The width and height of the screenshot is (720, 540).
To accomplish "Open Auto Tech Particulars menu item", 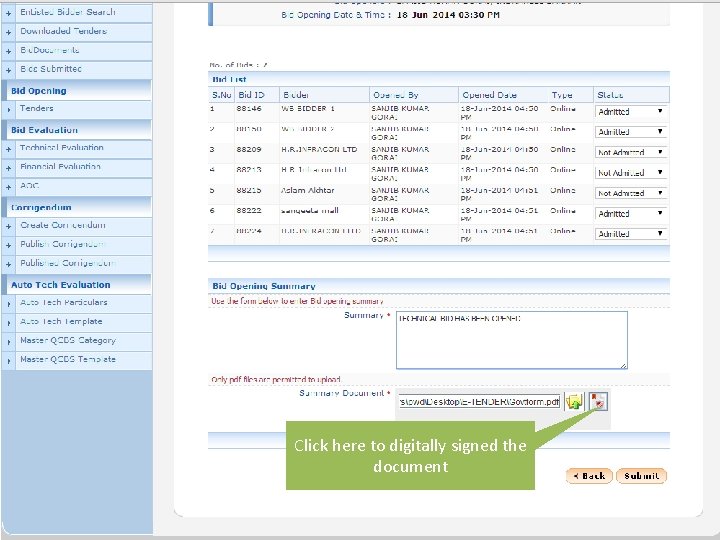I will pyautogui.click(x=63, y=303).
